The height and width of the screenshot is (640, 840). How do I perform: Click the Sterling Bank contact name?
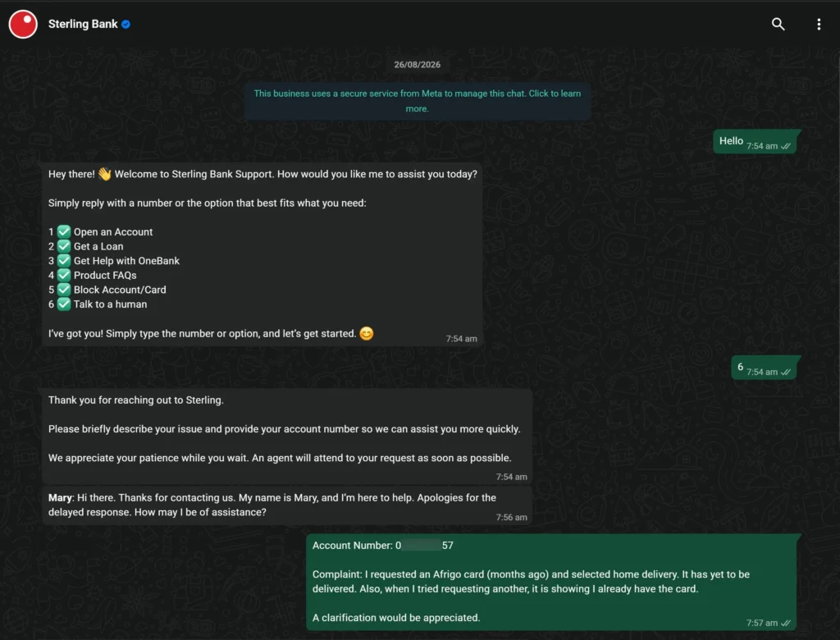click(83, 24)
